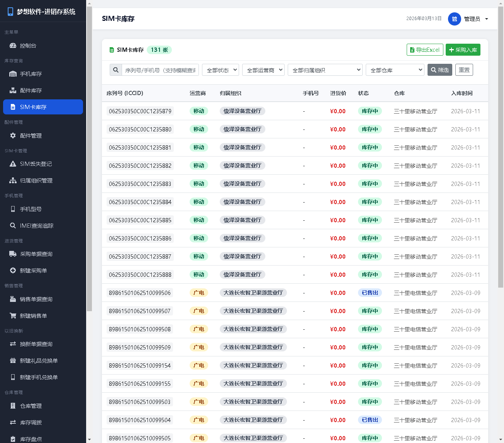Click the 采购单据查询 truck icon
This screenshot has height=443, width=504.
tap(13, 254)
